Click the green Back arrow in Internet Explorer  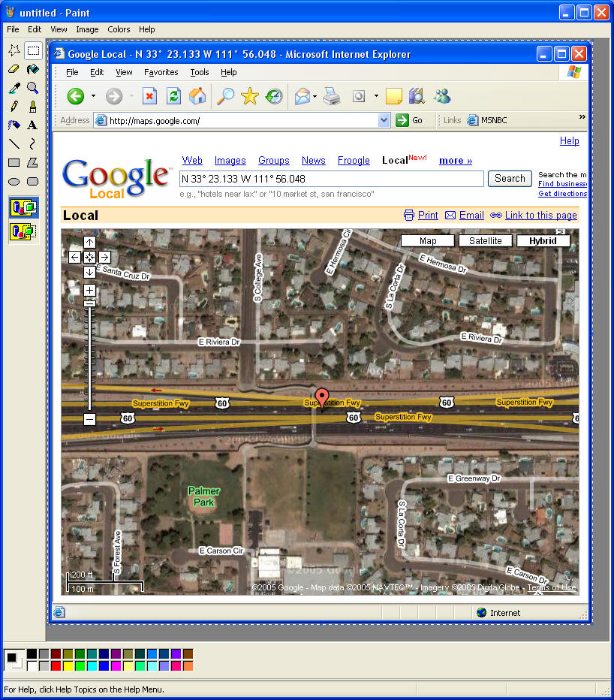click(x=75, y=96)
